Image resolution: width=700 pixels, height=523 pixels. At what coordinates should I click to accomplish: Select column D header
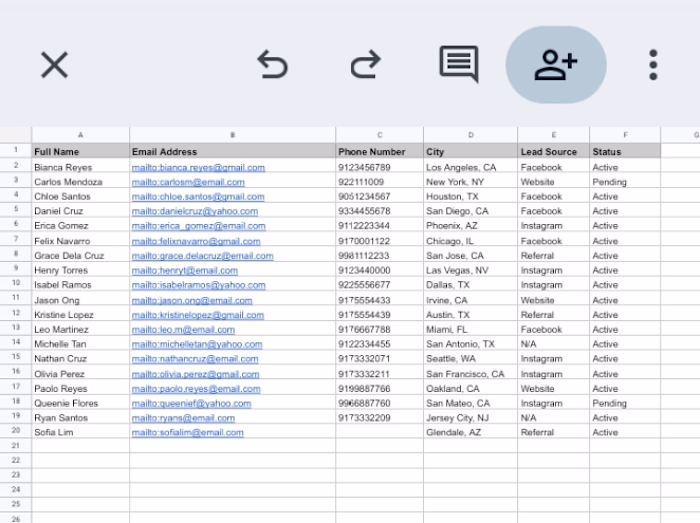pos(471,135)
